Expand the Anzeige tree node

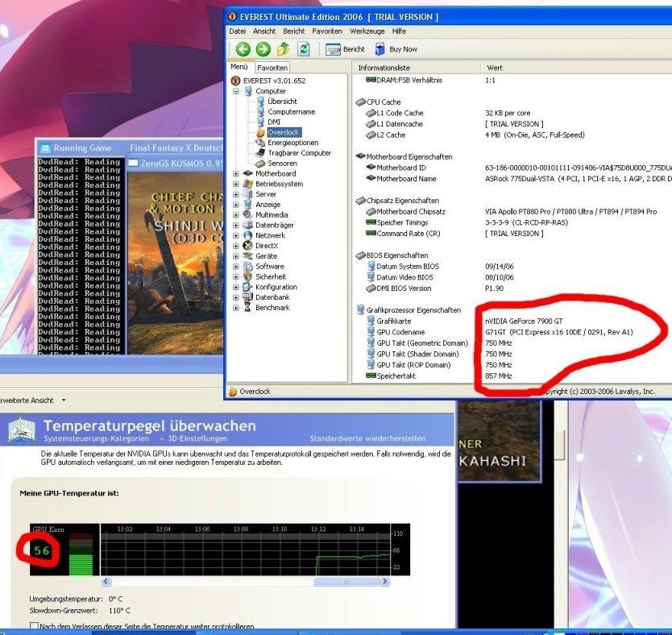(236, 205)
